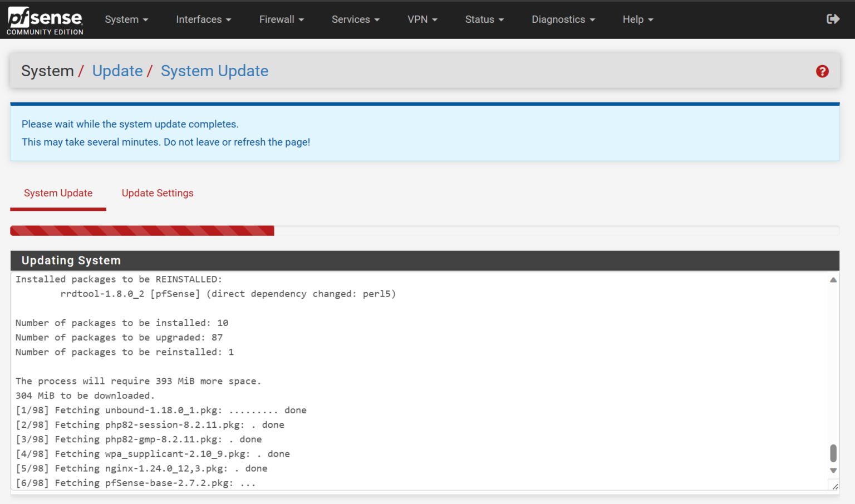The height and width of the screenshot is (504, 855).
Task: Click the striped update progress bar
Action: pyautogui.click(x=142, y=230)
